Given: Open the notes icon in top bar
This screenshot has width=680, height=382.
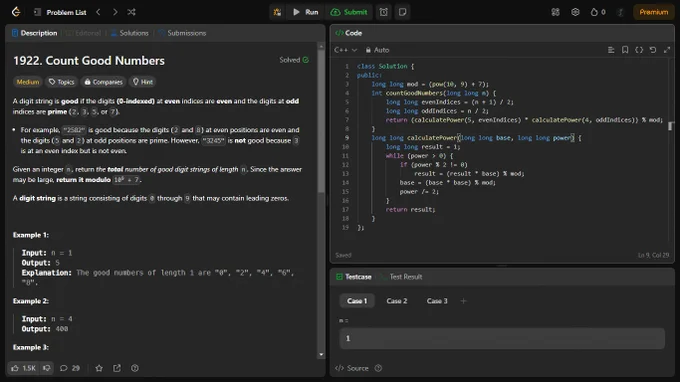Looking at the screenshot, I should click(x=402, y=12).
